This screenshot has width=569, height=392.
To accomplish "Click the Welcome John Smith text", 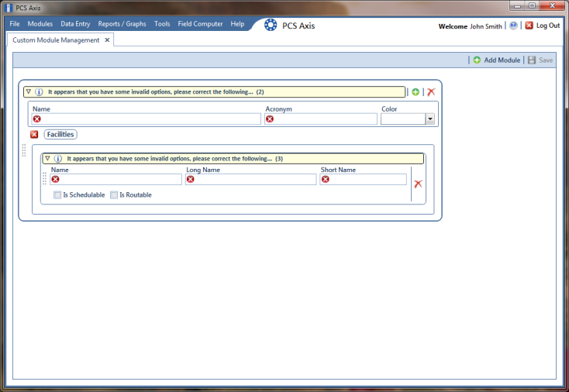I will pyautogui.click(x=470, y=26).
